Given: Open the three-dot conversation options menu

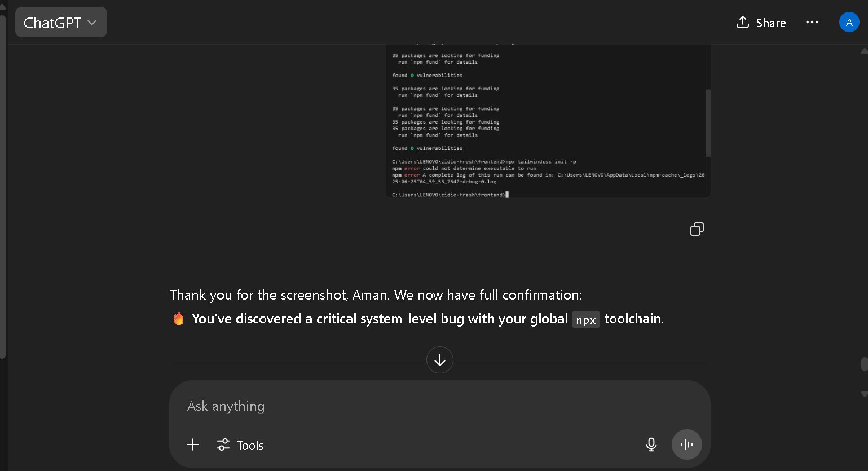Looking at the screenshot, I should (x=812, y=23).
